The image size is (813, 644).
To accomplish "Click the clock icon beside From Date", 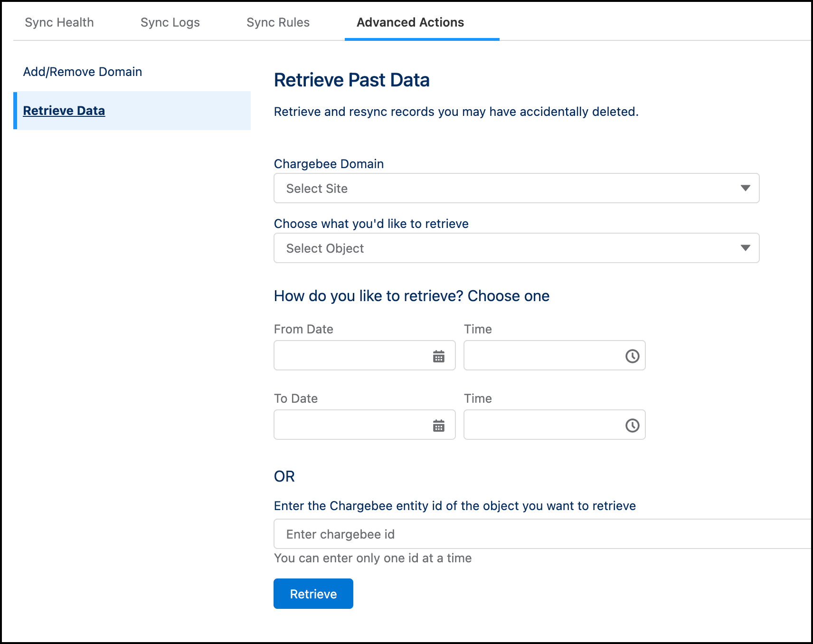I will click(x=632, y=356).
